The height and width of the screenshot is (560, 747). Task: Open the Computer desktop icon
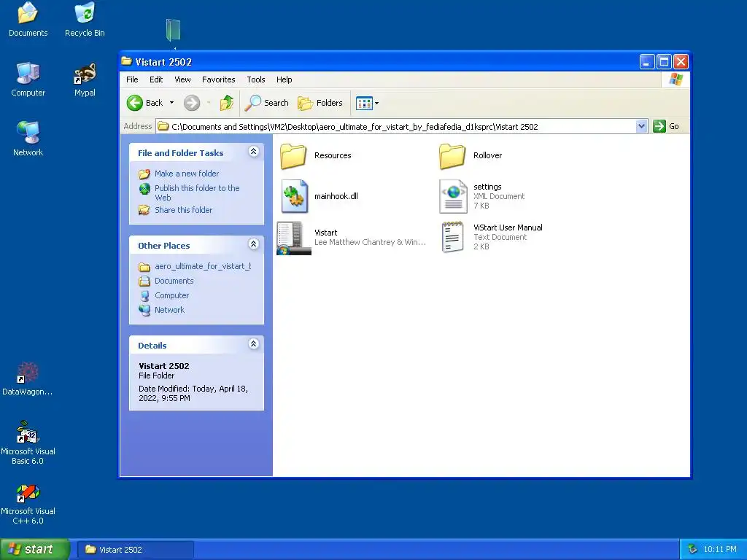click(x=28, y=79)
